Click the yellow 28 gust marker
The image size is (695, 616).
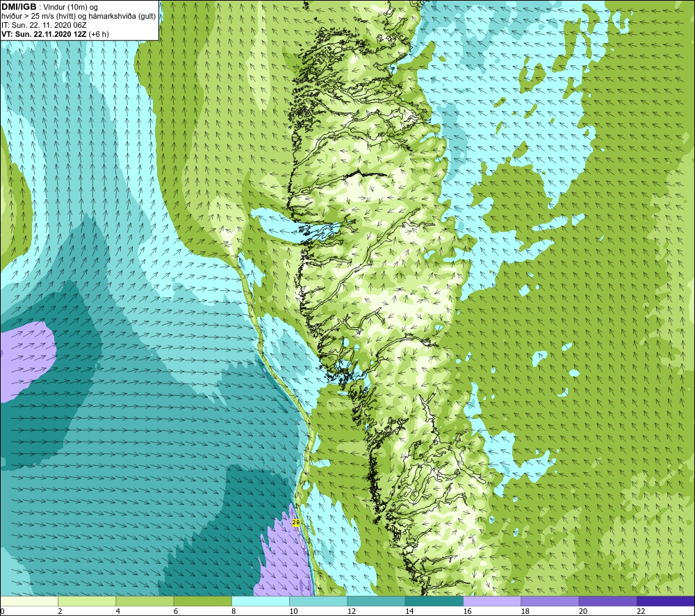296,522
